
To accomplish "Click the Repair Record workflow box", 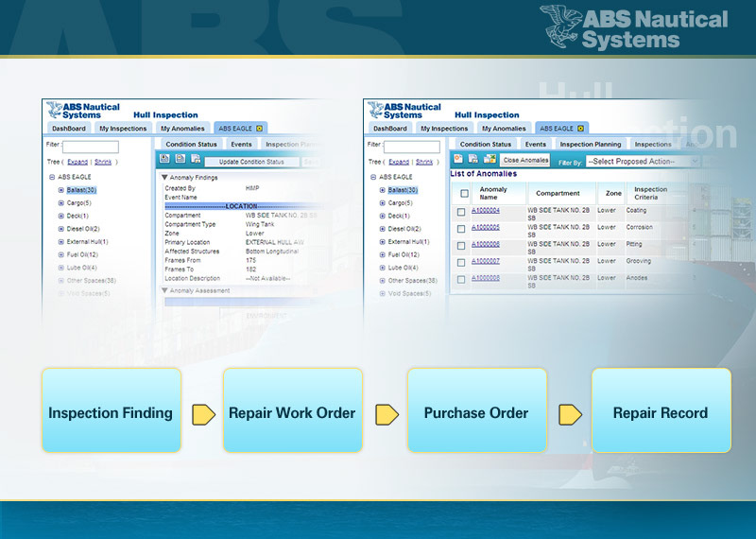I will pyautogui.click(x=661, y=410).
